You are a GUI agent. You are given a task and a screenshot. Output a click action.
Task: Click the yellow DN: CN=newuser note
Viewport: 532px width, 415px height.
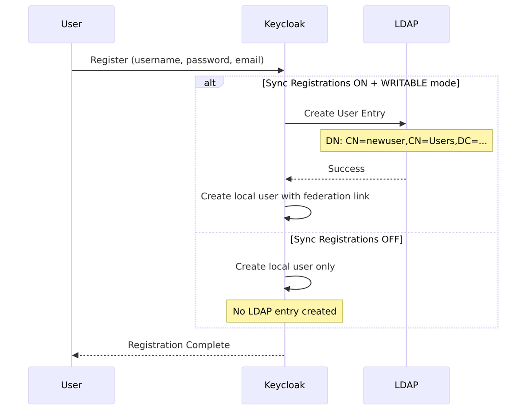click(406, 141)
